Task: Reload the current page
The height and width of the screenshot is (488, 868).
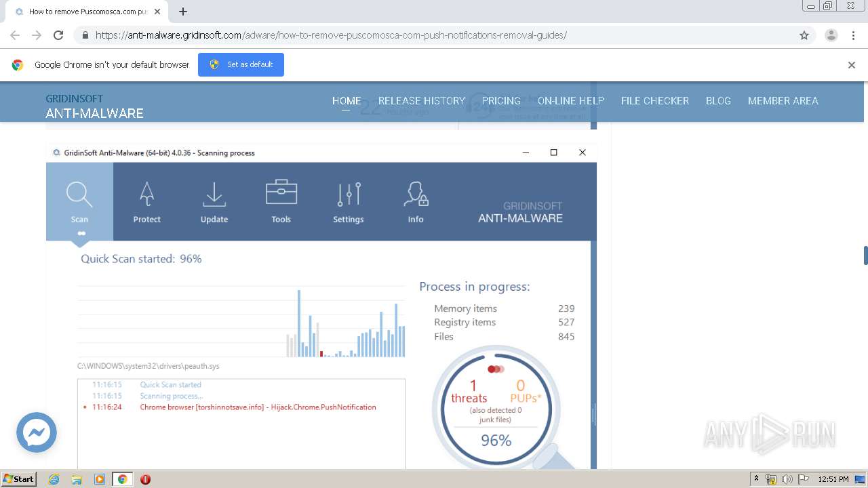Action: (58, 35)
